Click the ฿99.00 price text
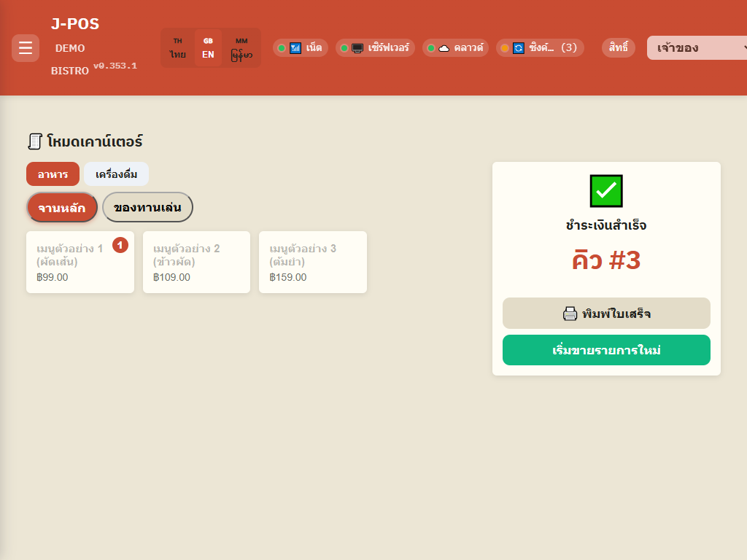Screen dimensions: 747x560 click(53, 277)
